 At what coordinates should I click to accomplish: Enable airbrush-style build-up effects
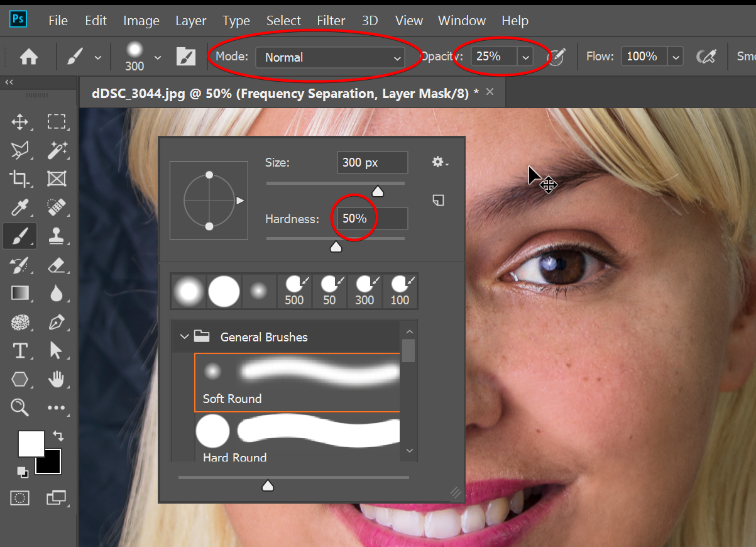pyautogui.click(x=707, y=57)
